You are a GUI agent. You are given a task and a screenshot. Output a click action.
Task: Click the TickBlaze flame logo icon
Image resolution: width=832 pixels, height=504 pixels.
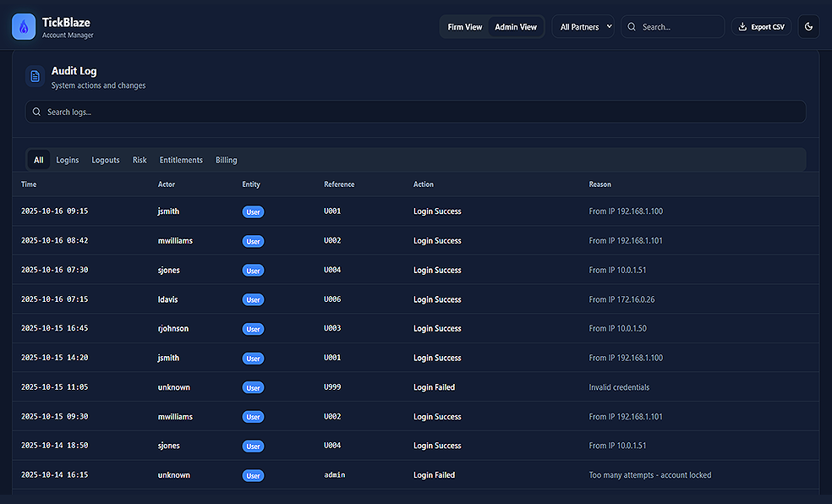pyautogui.click(x=24, y=27)
